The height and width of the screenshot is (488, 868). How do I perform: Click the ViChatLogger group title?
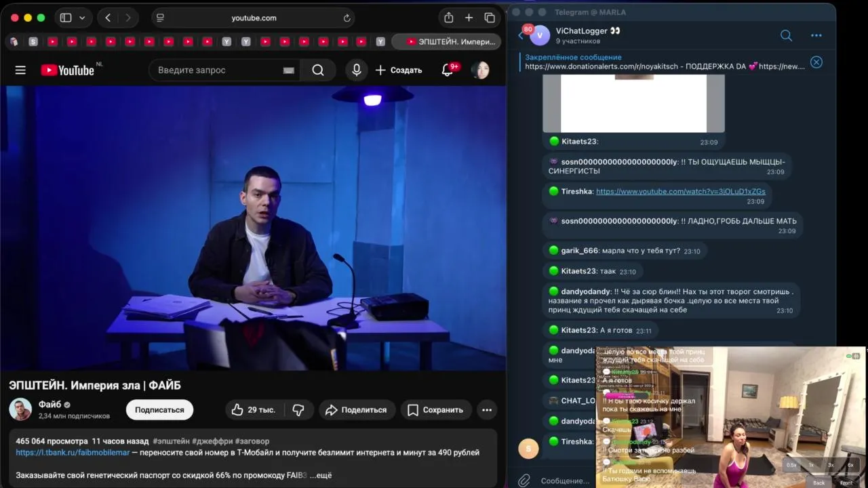click(583, 30)
